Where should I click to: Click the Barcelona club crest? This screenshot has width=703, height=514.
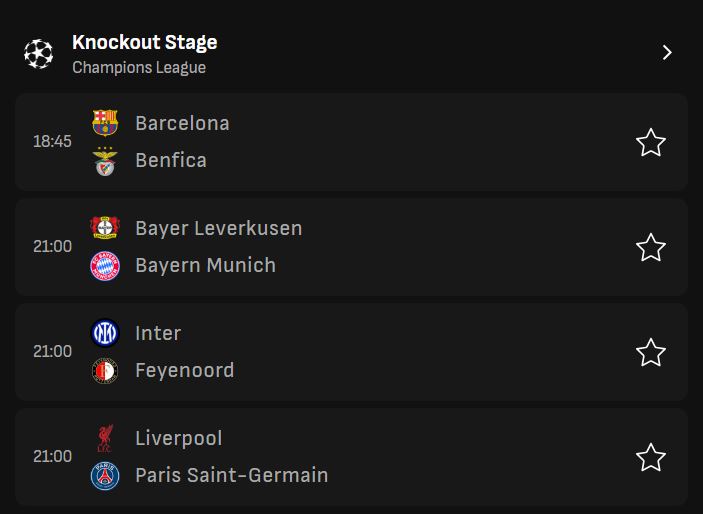coord(105,123)
